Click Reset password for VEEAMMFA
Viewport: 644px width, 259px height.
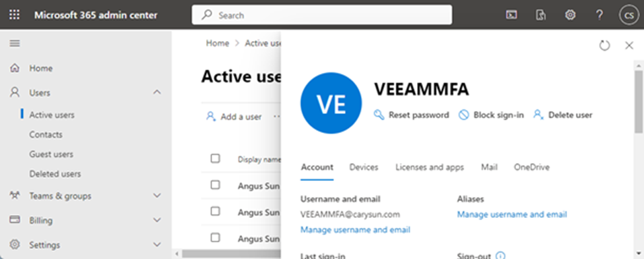coord(411,115)
